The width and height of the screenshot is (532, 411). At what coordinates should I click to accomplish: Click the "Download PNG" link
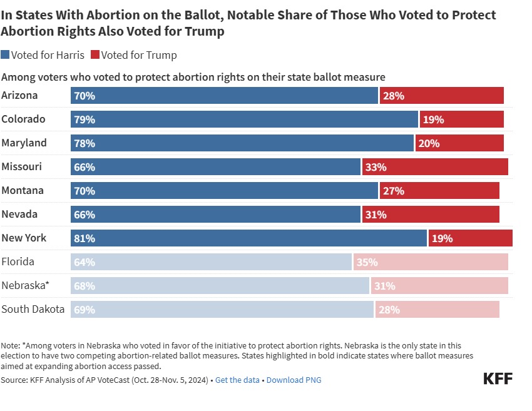pos(294,380)
